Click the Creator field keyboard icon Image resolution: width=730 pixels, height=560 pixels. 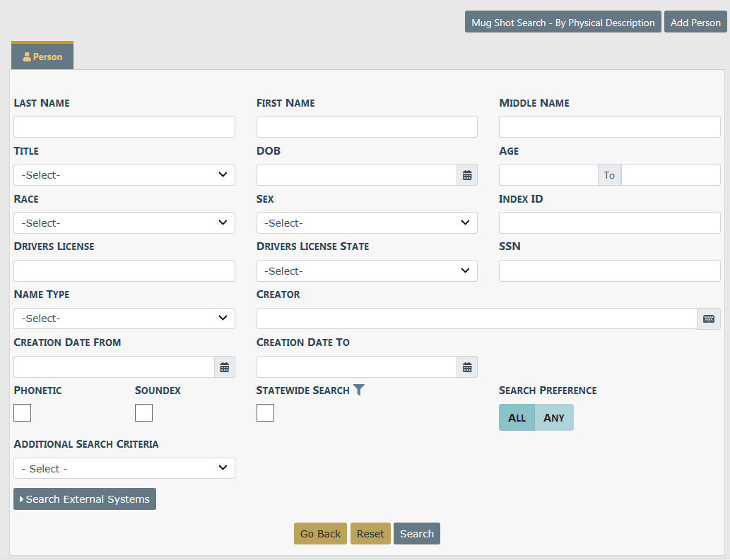(x=709, y=319)
